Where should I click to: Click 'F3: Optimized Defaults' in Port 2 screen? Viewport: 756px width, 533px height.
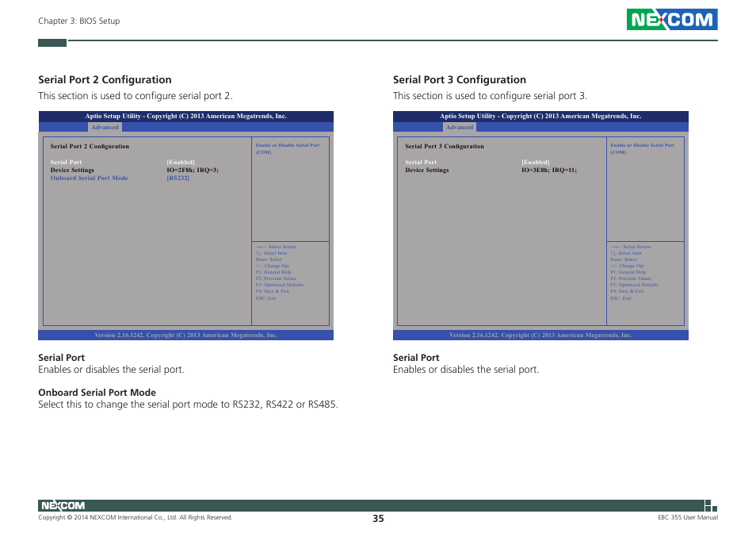pyautogui.click(x=280, y=285)
